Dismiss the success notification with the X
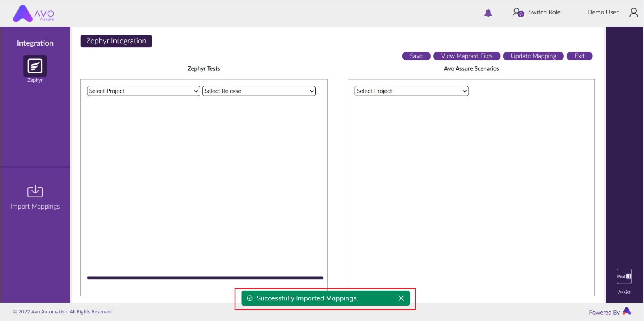 tap(401, 298)
